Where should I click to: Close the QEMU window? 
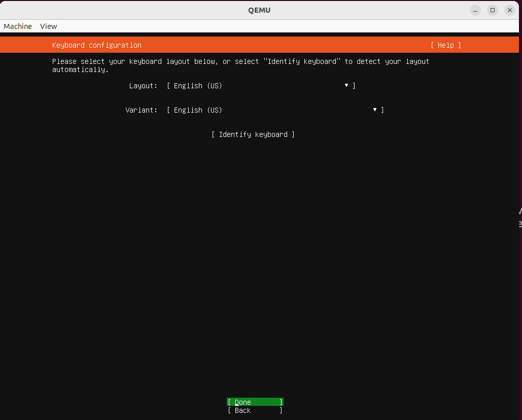509,10
